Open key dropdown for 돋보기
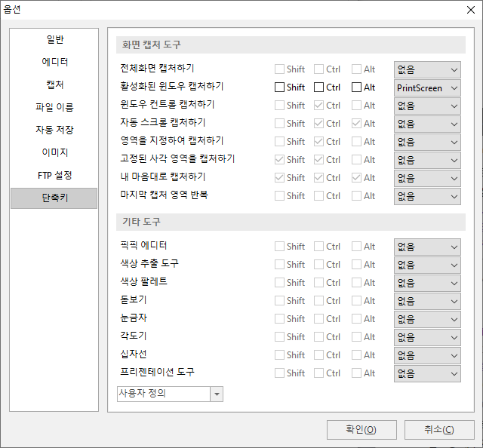 pos(427,302)
